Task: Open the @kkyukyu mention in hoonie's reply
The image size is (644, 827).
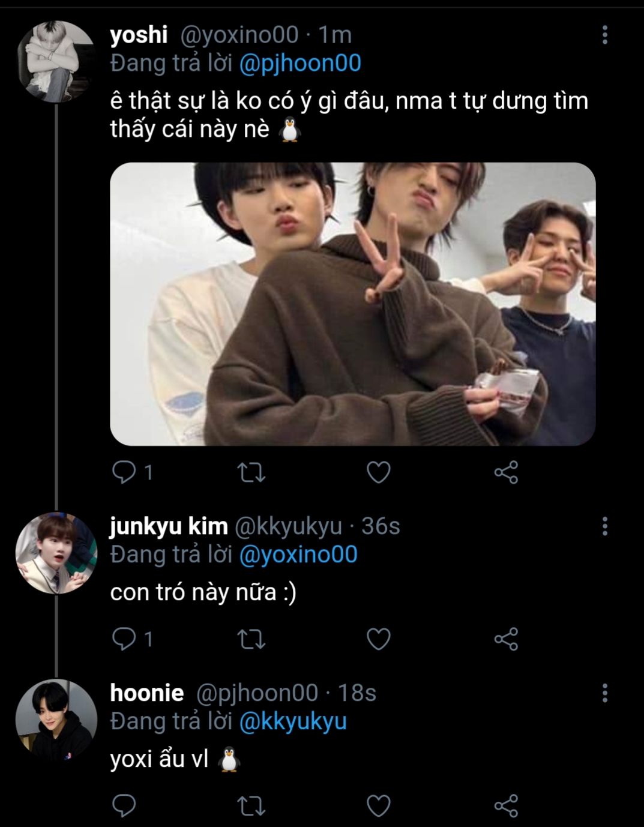Action: pos(293,721)
